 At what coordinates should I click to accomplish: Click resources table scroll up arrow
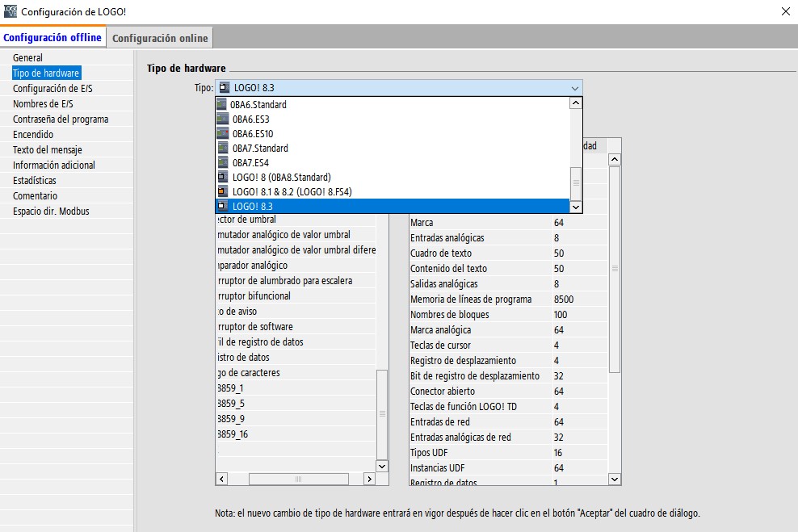click(615, 160)
